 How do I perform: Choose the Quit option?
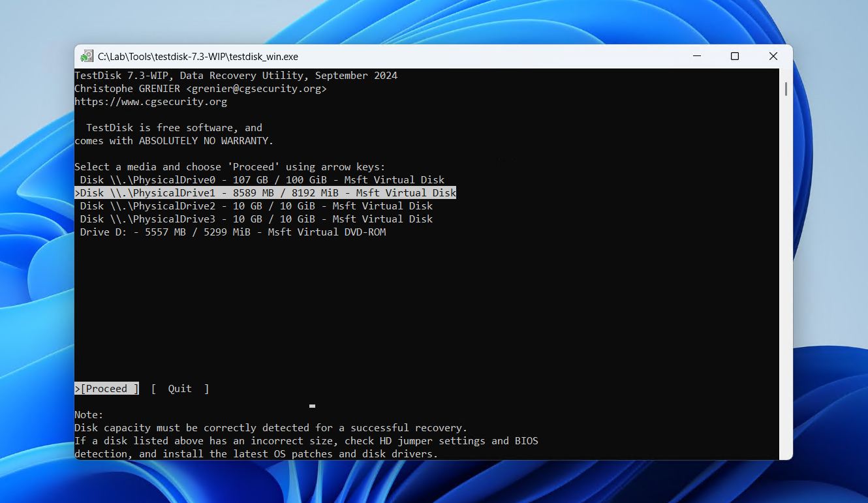(x=179, y=389)
